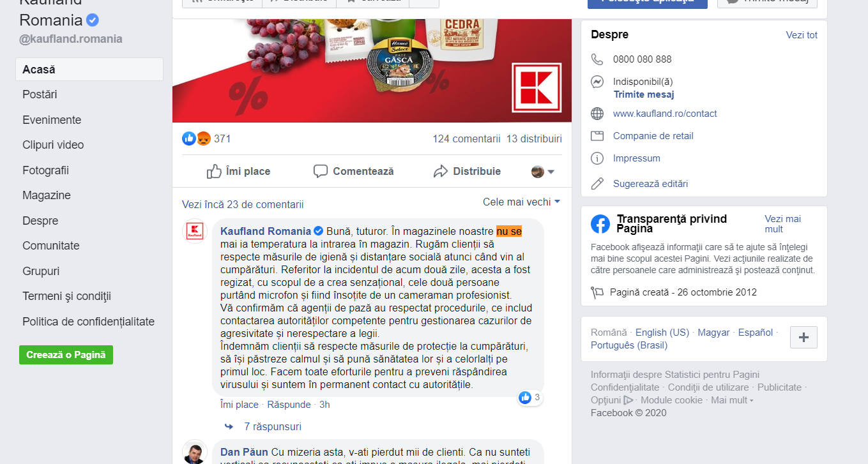Click the Creează o Pagină button

(x=66, y=355)
